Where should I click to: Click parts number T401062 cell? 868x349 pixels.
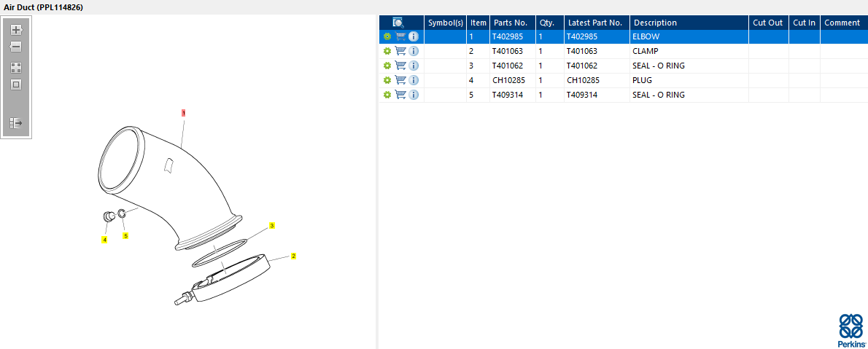(513, 66)
